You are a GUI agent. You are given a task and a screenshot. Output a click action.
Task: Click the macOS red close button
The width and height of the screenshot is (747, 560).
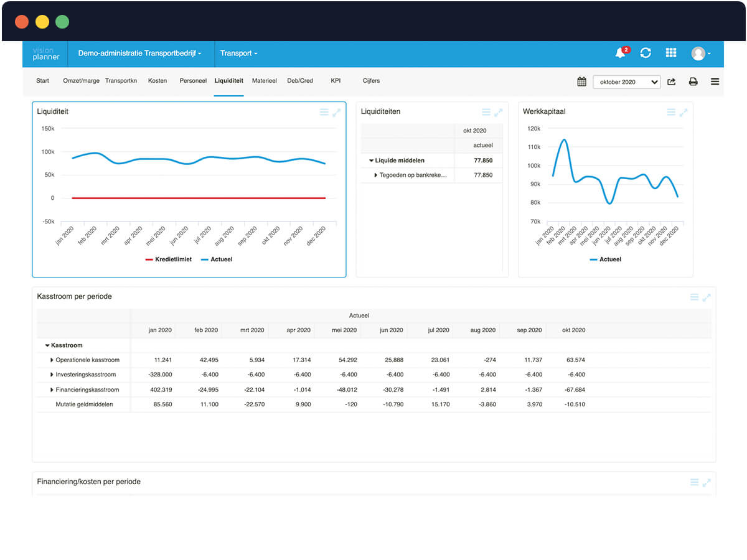click(22, 22)
